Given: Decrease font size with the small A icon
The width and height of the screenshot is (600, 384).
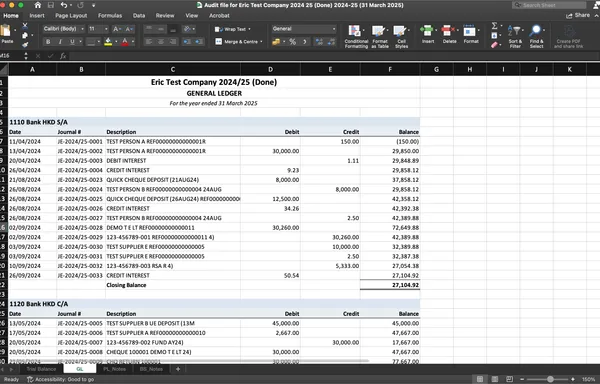Looking at the screenshot, I should 128,29.
